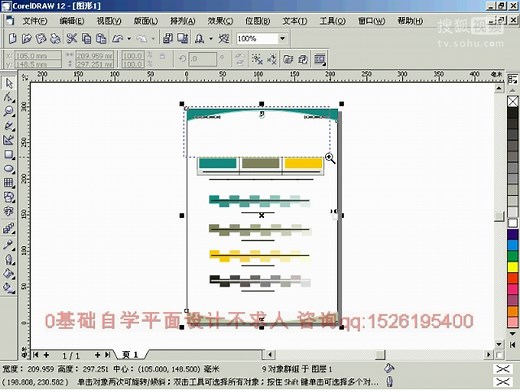Select the Interactive Blend tool
The image size is (520, 390).
(x=9, y=229)
